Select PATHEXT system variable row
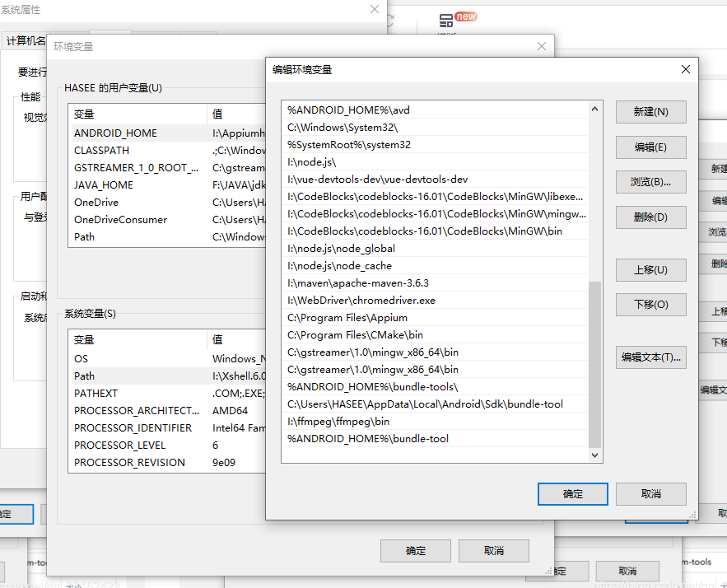 coord(169,394)
